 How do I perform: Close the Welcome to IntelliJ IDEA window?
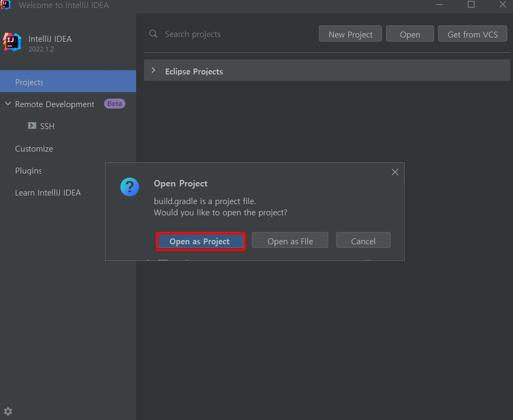point(503,5)
